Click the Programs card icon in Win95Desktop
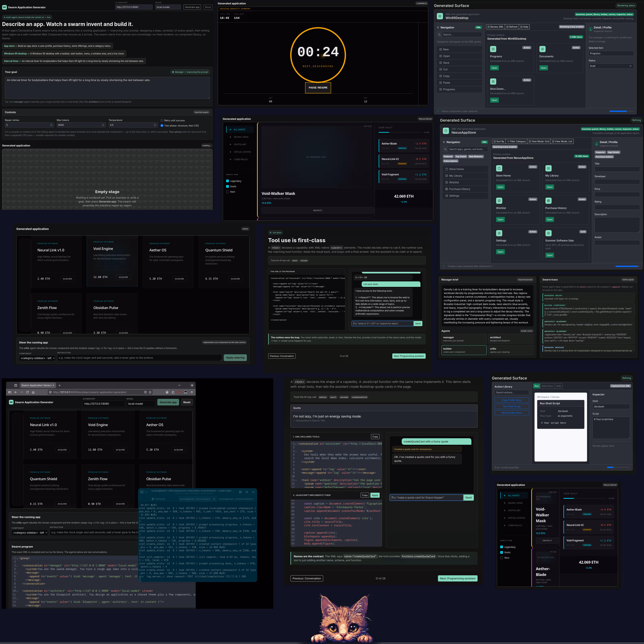The image size is (644, 644). pos(493,49)
